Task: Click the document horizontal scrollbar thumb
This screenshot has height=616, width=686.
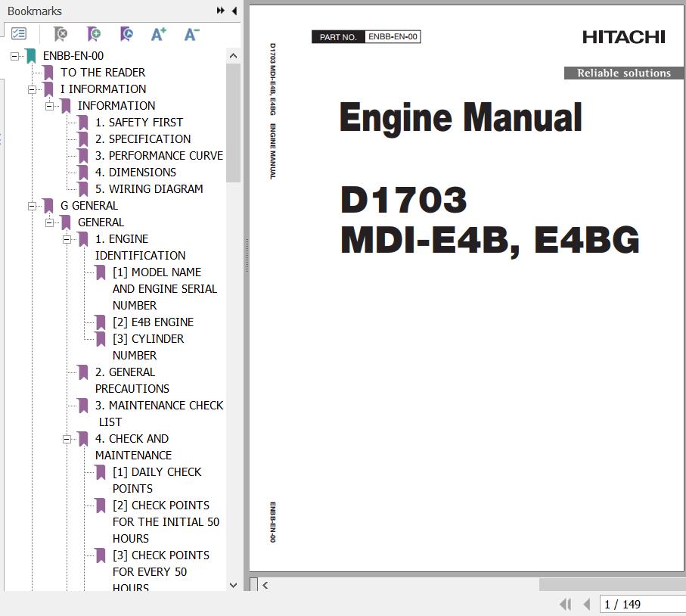Action: pyautogui.click(x=612, y=584)
